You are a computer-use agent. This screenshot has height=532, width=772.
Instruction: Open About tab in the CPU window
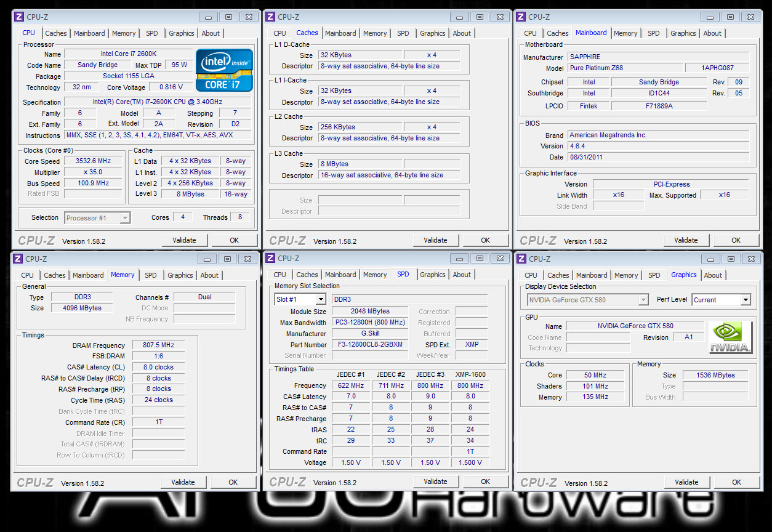tap(211, 33)
